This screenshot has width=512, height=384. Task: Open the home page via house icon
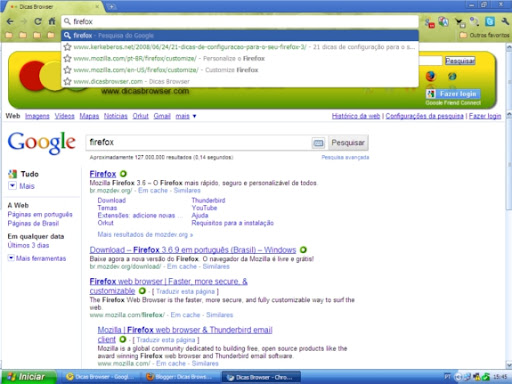52,22
